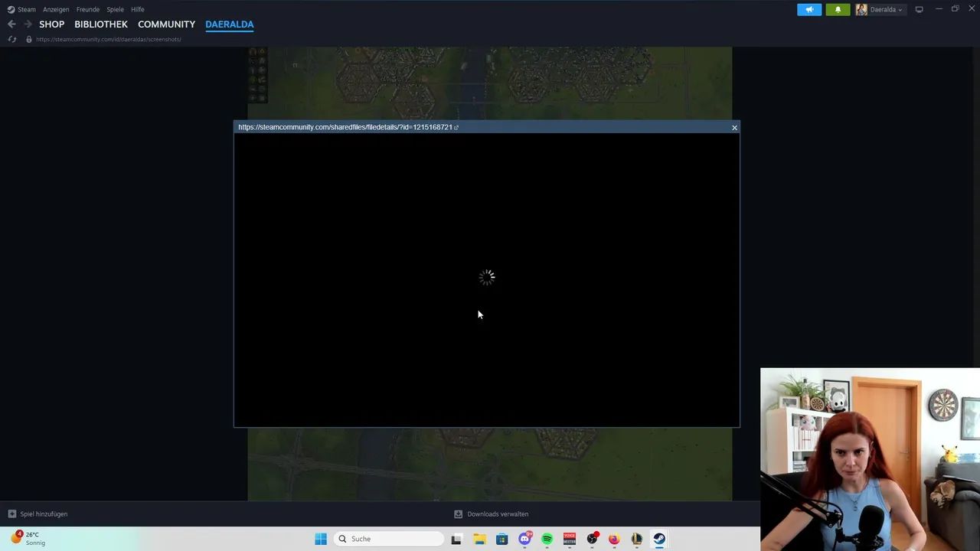Open the weather widget showing 26°C
Image resolution: width=980 pixels, height=551 pixels.
(28, 539)
